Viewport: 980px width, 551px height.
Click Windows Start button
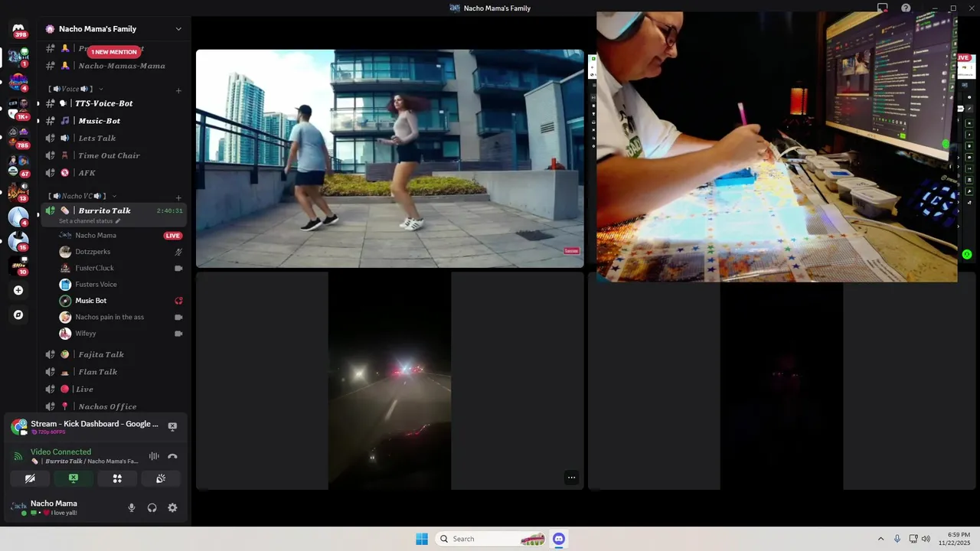422,539
